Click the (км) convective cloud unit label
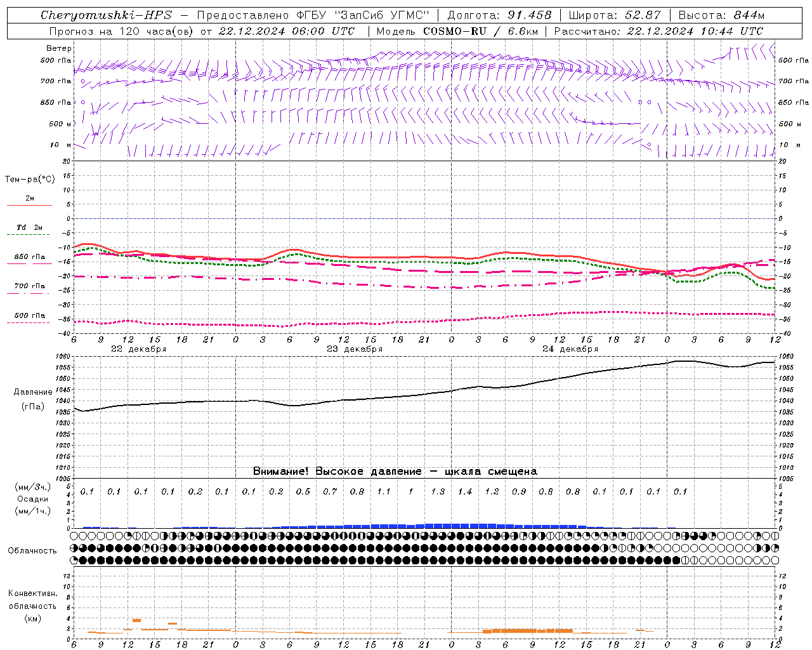 click(32, 618)
